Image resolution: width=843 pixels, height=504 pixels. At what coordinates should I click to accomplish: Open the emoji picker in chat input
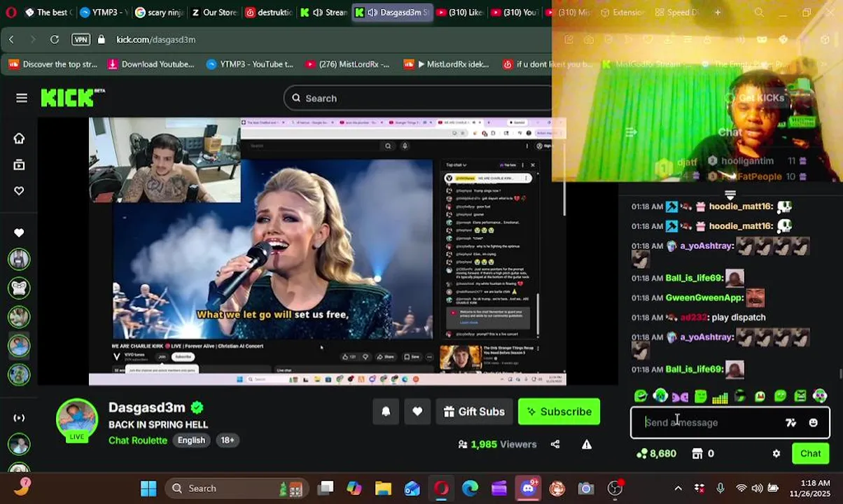[x=813, y=423]
